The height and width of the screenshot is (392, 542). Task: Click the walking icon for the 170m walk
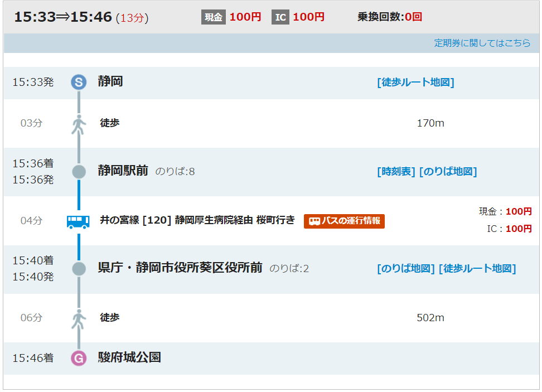pos(79,124)
